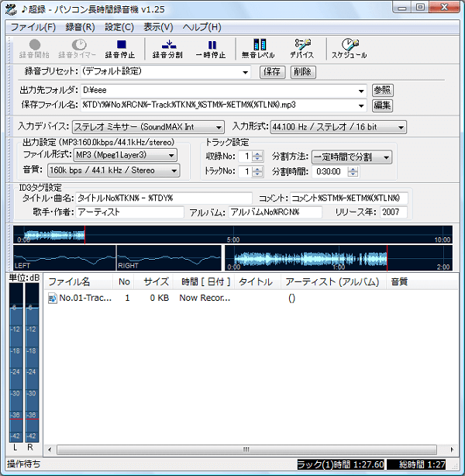Screen dimensions: 465x476
Task: Expand the 保存ファイル名 filename dropdown
Action: (361, 105)
